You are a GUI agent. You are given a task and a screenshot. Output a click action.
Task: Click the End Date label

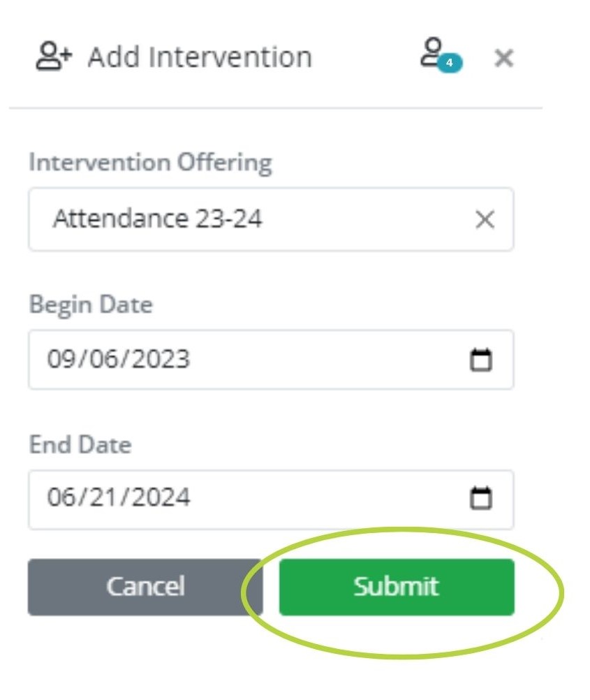click(x=80, y=444)
